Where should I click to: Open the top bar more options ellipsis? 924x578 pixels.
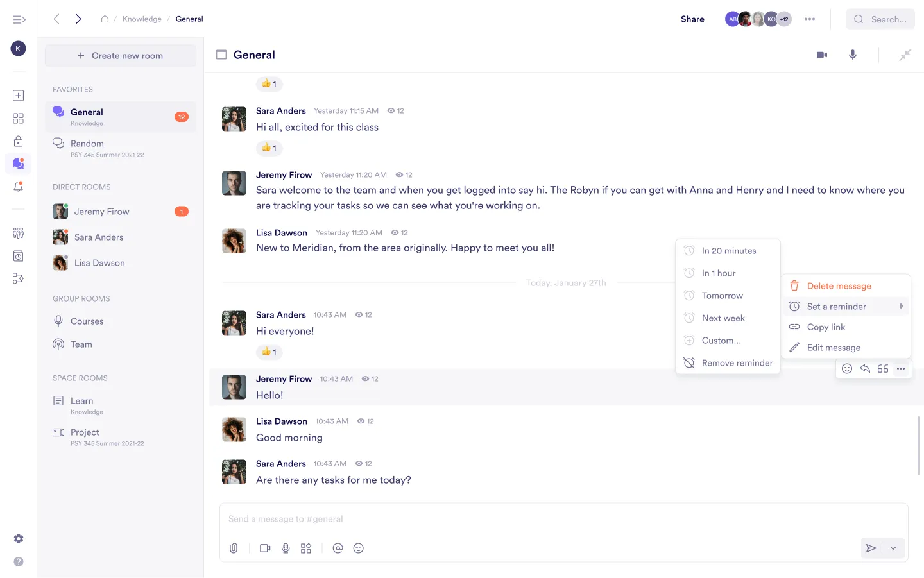[810, 19]
